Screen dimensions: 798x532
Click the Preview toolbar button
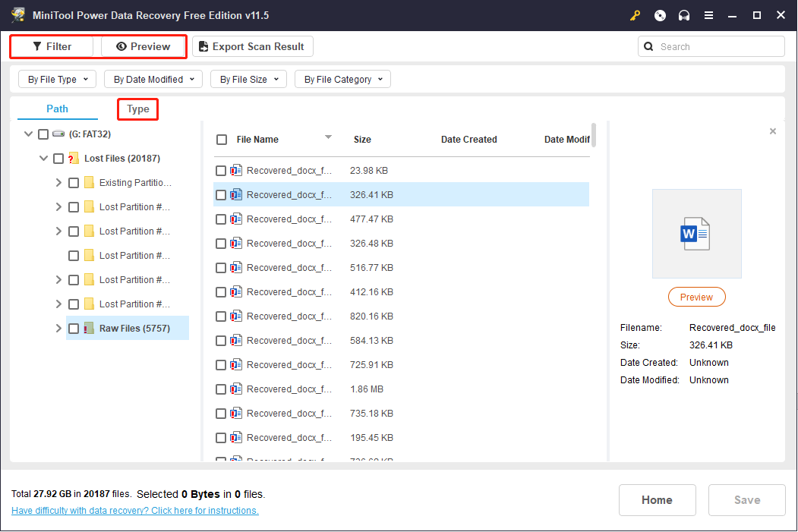pyautogui.click(x=143, y=47)
